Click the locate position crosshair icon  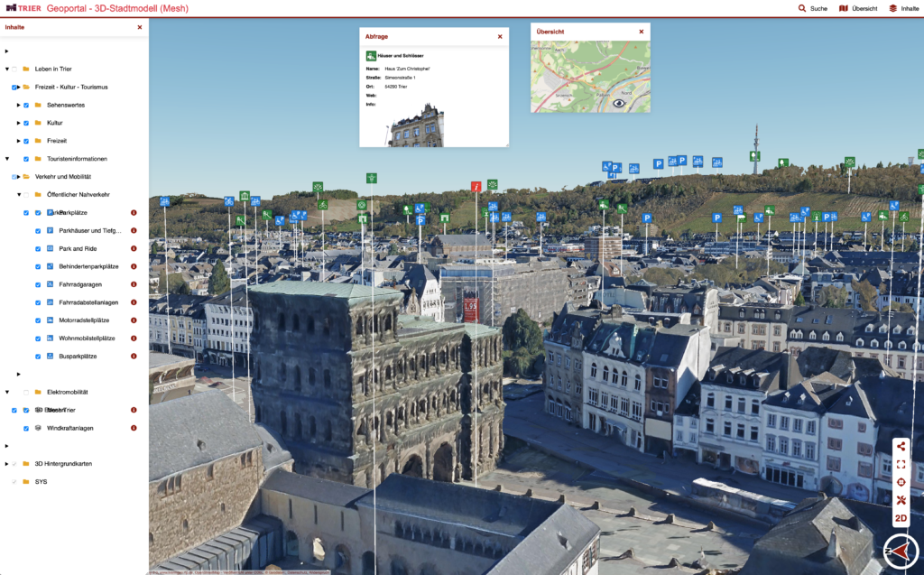click(901, 482)
